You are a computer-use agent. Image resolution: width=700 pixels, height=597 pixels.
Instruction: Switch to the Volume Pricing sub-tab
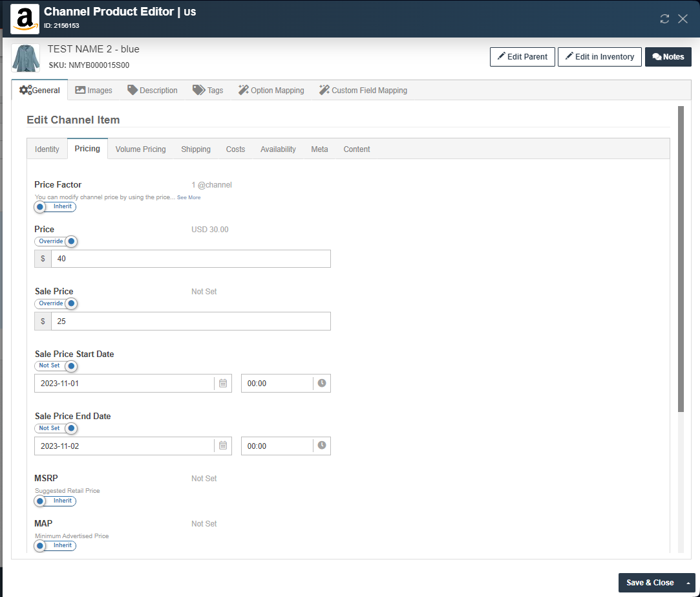tap(140, 149)
